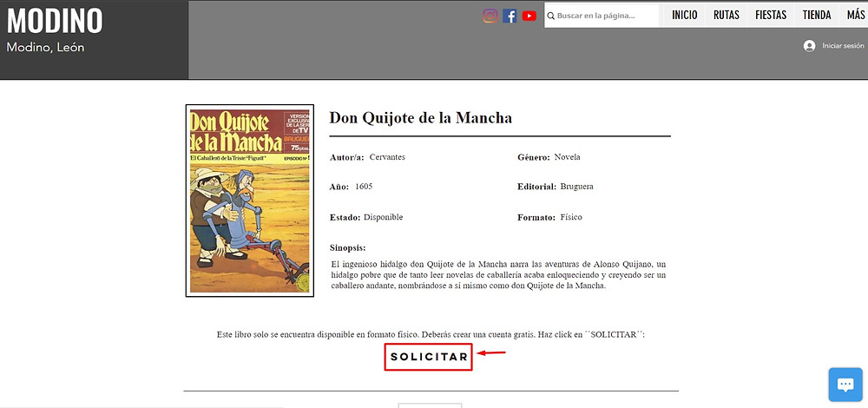The image size is (868, 408).
Task: Click the 'Año:' label
Action: 339,187
